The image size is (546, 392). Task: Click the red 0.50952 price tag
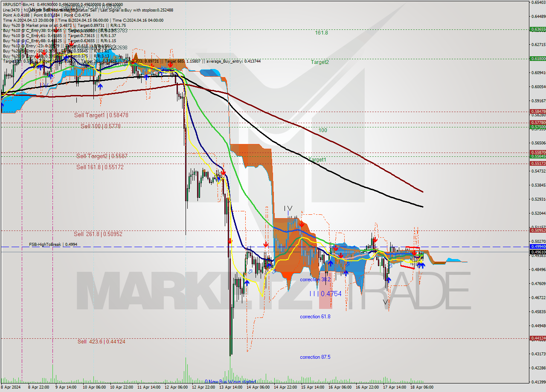pyautogui.click(x=537, y=230)
